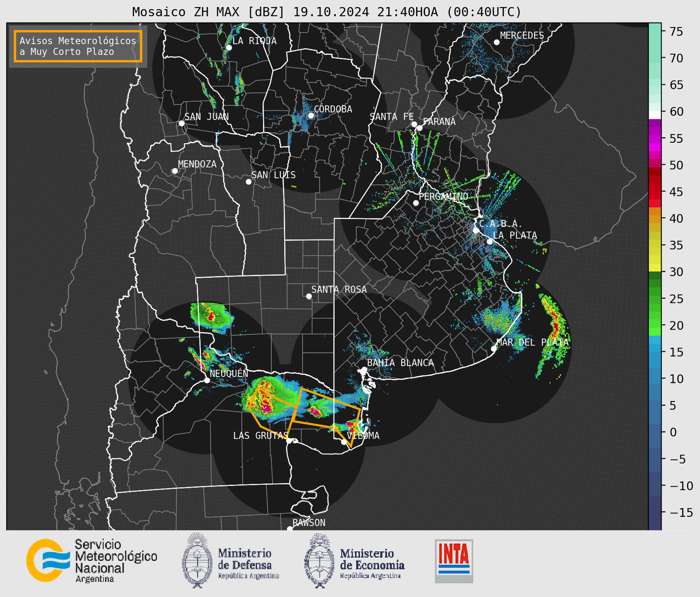Click the RAWSON city marker dot

(290, 528)
